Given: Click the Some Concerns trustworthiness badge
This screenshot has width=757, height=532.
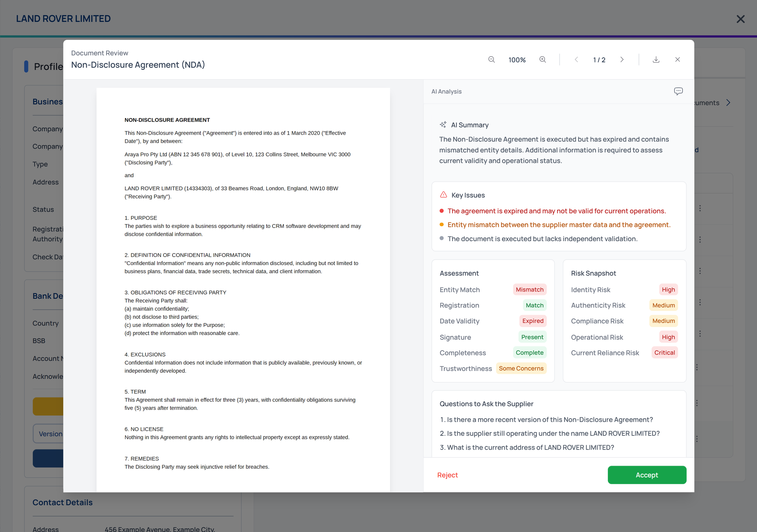Looking at the screenshot, I should click(x=521, y=368).
